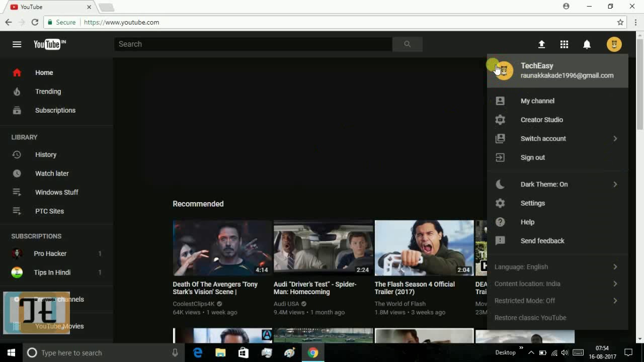
Task: Click the Help question mark icon
Action: [500, 222]
